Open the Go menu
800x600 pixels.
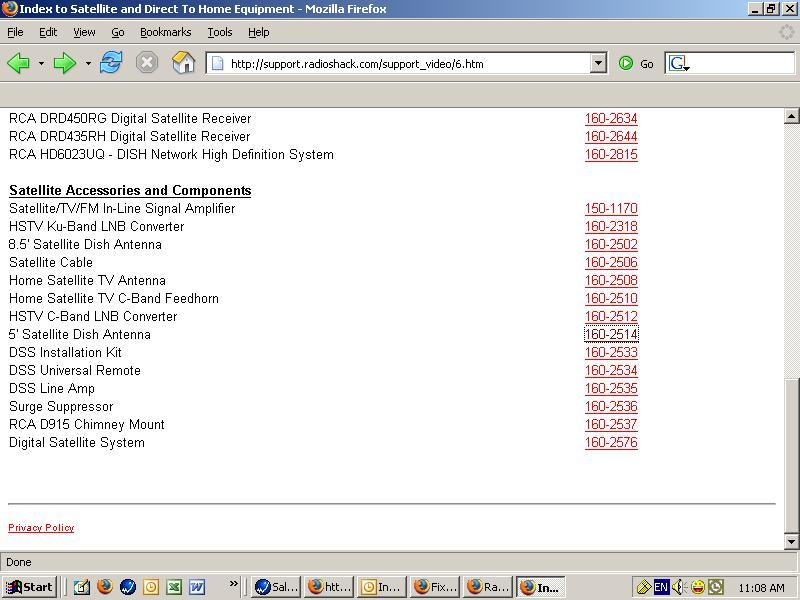[118, 32]
